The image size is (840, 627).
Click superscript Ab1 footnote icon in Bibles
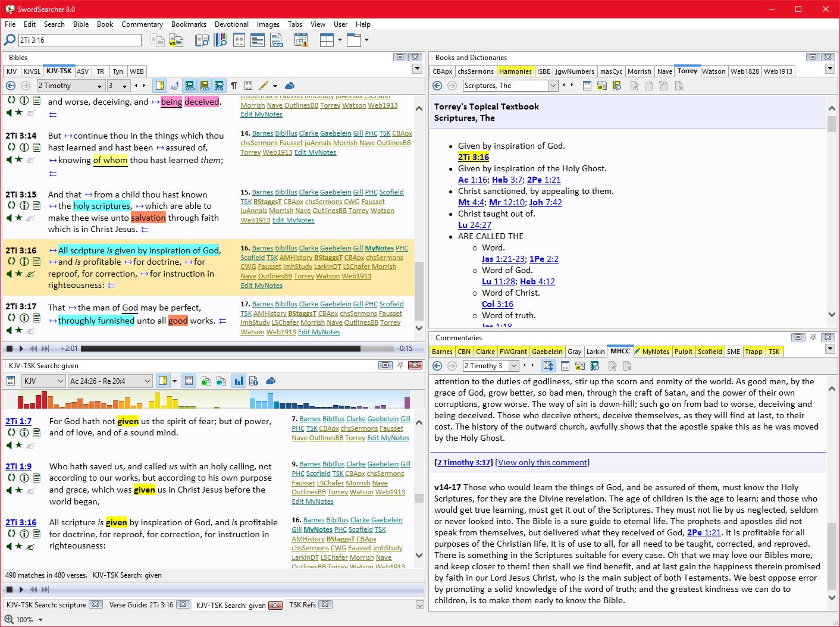(174, 86)
